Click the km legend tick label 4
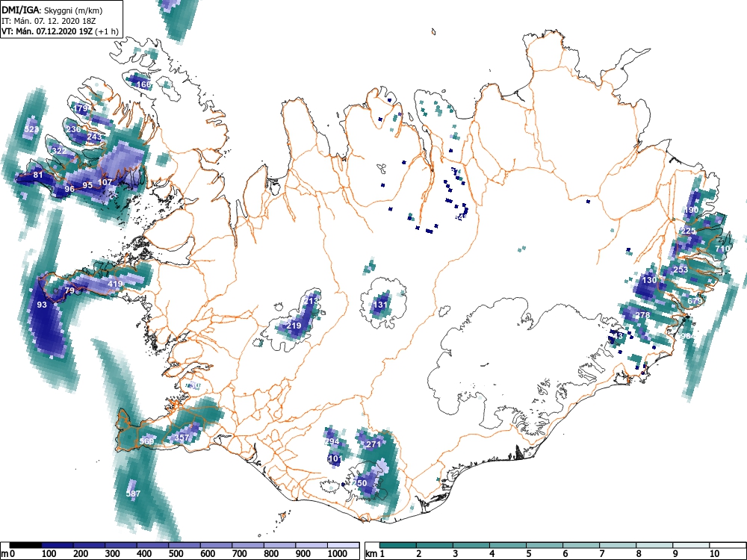Screen dimensions: 747x560 pos(492,554)
